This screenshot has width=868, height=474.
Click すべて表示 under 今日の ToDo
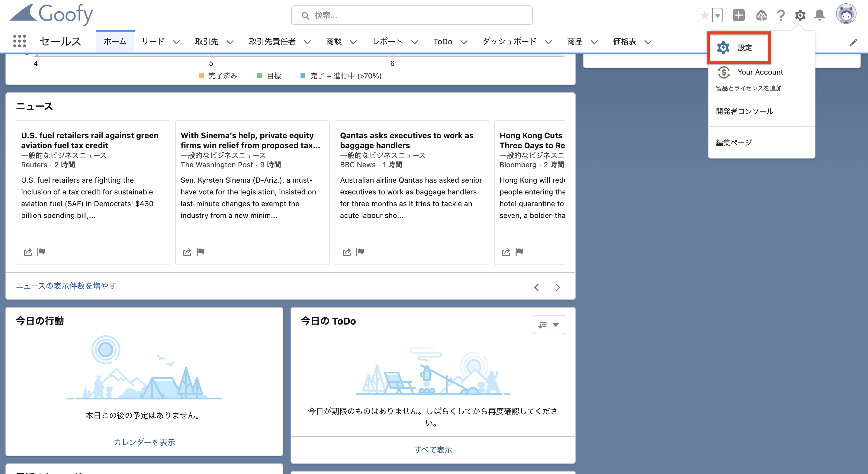(x=433, y=450)
